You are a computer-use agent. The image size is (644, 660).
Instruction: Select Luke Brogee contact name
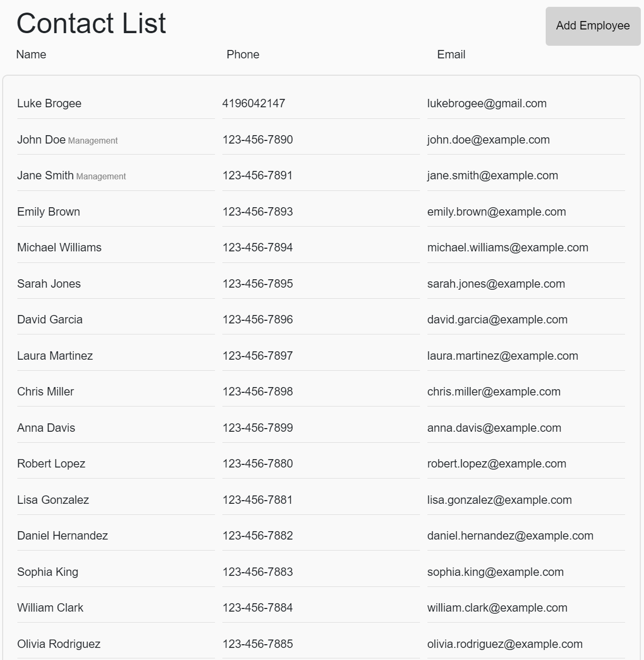click(49, 104)
